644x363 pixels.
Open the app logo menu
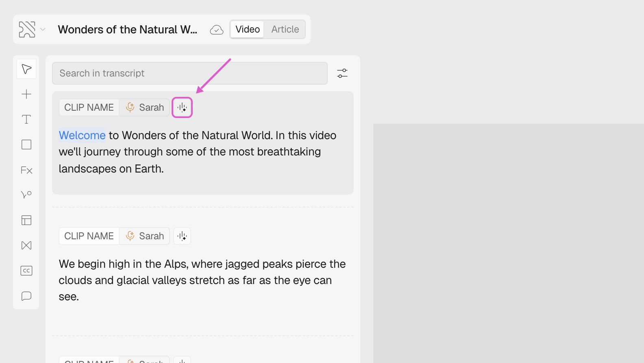tap(27, 29)
